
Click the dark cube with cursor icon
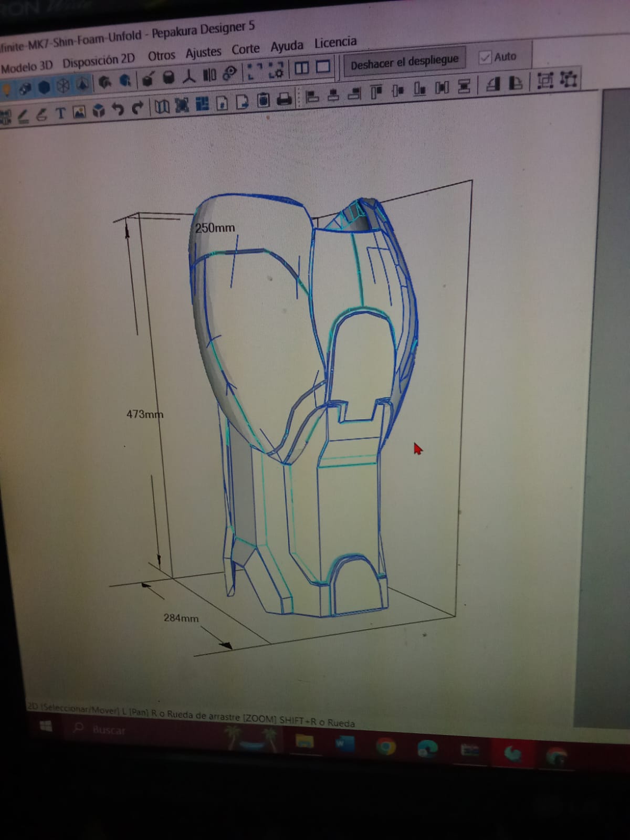pos(105,82)
